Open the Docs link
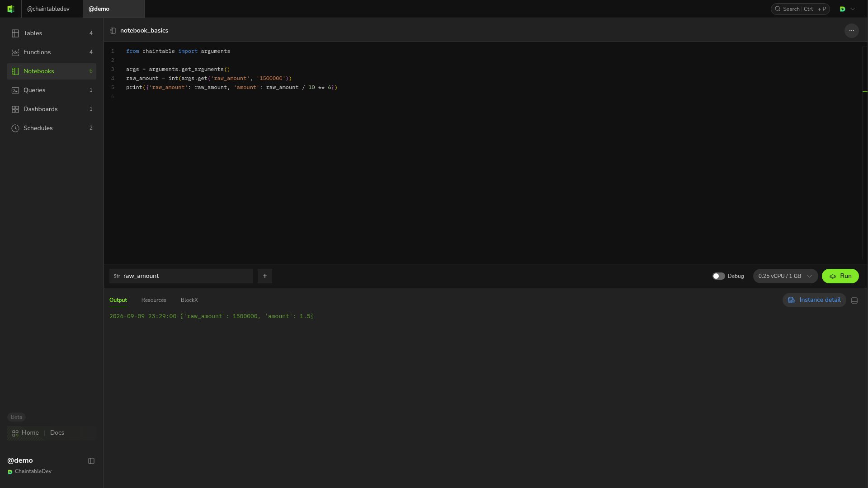The image size is (868, 488). click(x=57, y=433)
